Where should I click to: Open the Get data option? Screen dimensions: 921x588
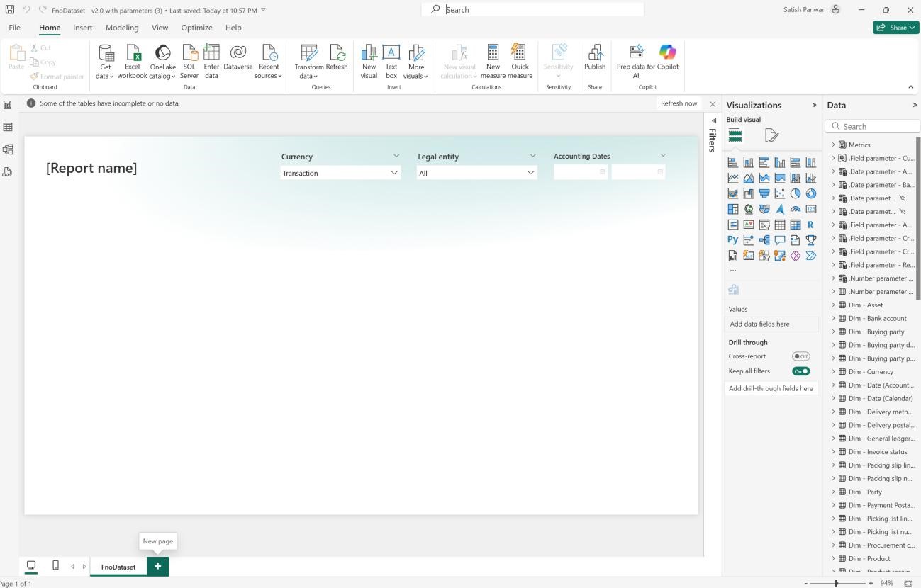[x=105, y=61]
